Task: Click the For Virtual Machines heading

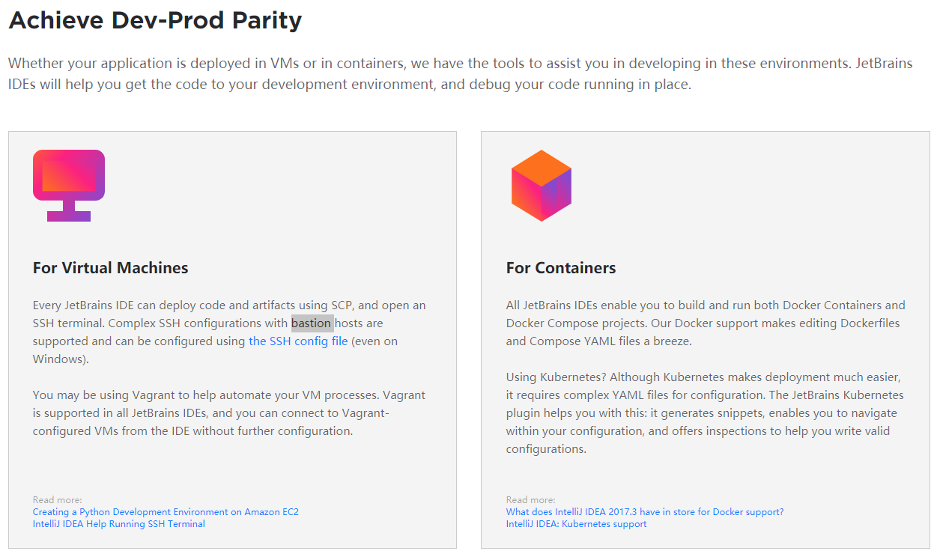Action: pyautogui.click(x=111, y=268)
